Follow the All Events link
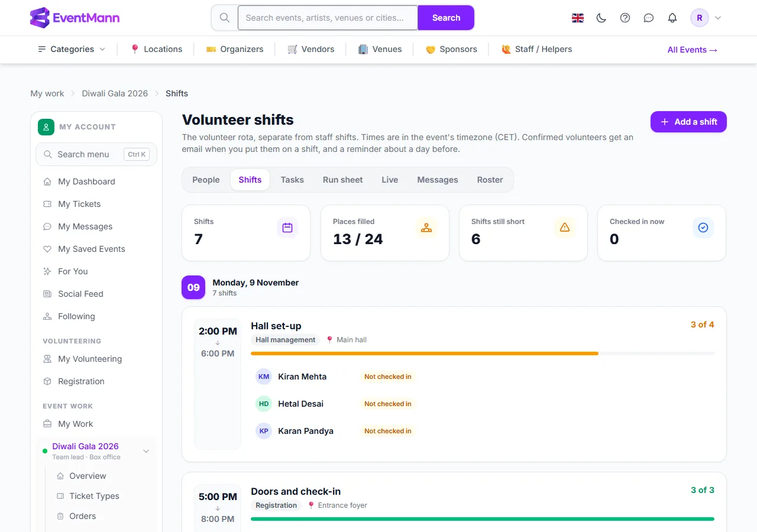The height and width of the screenshot is (532, 757). 693,50
